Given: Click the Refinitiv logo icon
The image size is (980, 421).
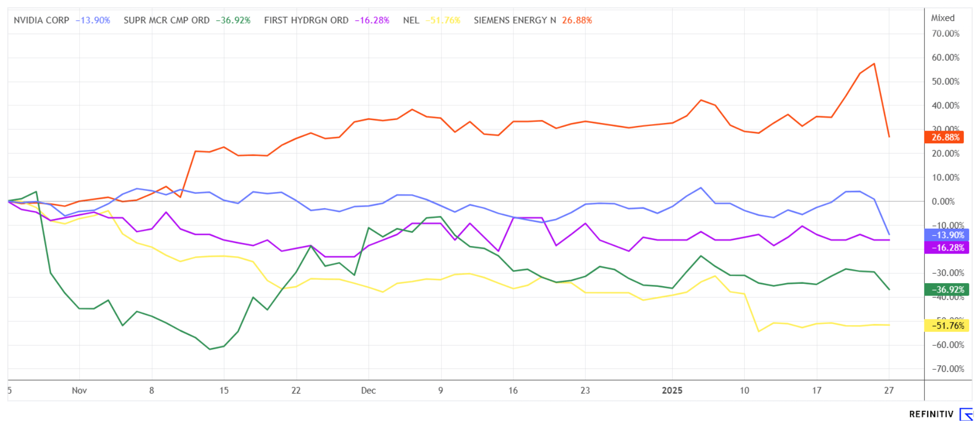Looking at the screenshot, I should (966, 414).
